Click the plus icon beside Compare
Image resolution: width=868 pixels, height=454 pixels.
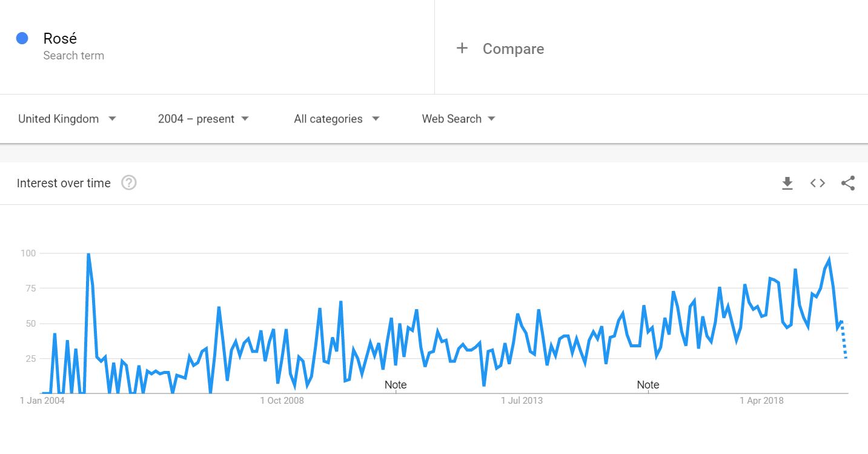[462, 48]
